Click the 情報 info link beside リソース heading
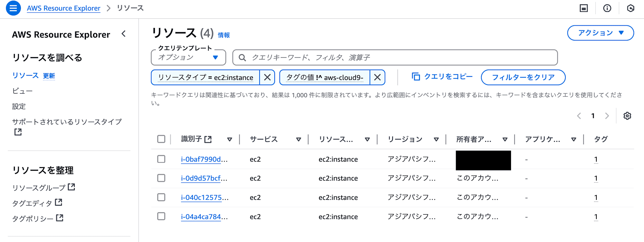Viewport: 644px width, 242px height. pos(224,35)
